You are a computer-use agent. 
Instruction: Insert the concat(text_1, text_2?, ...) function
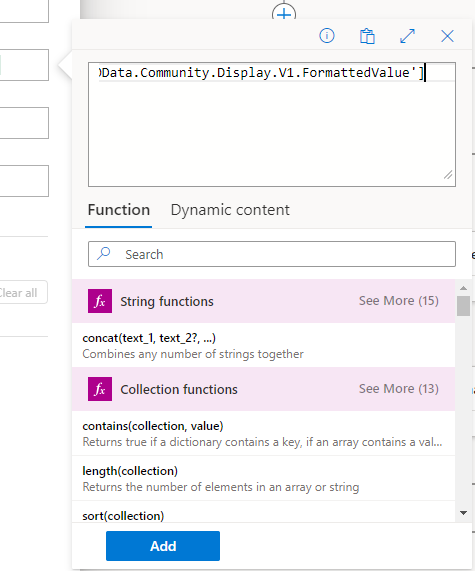[x=263, y=345]
